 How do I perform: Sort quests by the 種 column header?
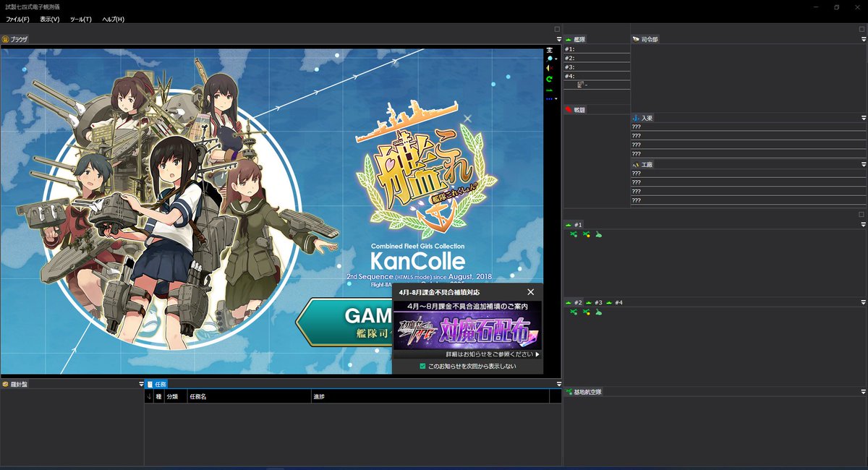tap(159, 397)
